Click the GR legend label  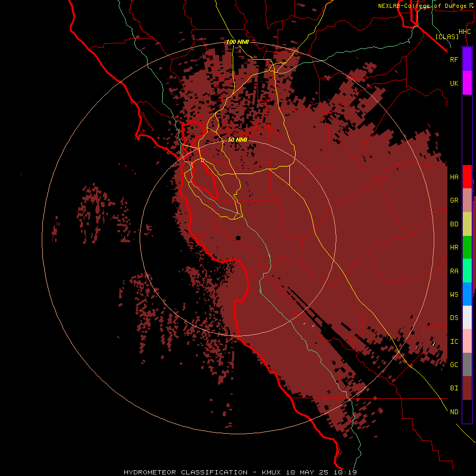tap(454, 200)
